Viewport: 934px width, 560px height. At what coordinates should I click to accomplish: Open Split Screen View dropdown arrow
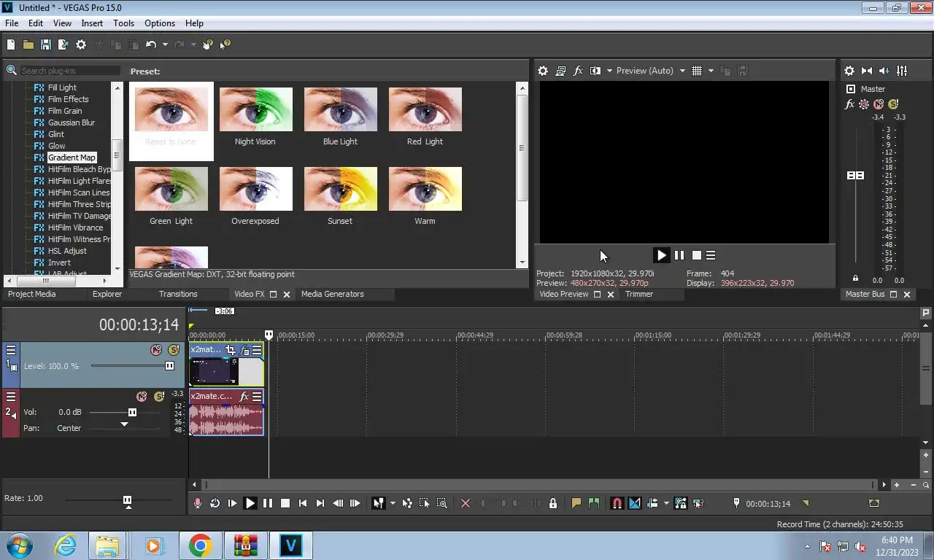click(609, 71)
